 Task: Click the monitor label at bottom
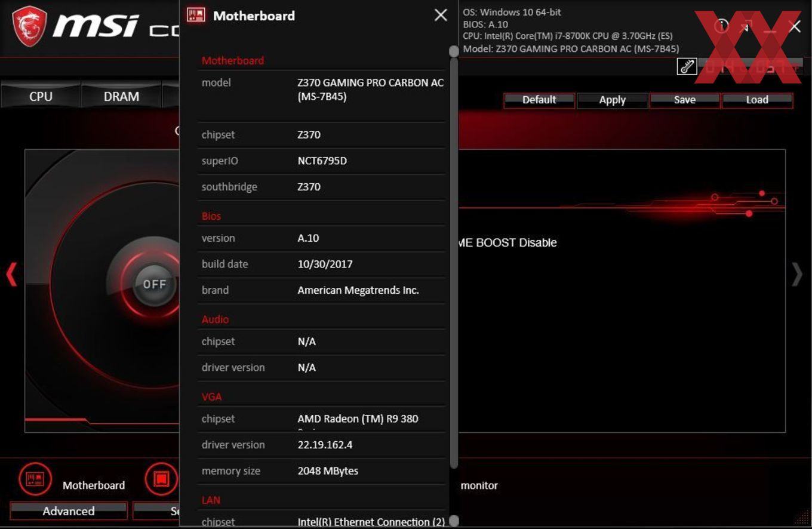click(x=479, y=485)
